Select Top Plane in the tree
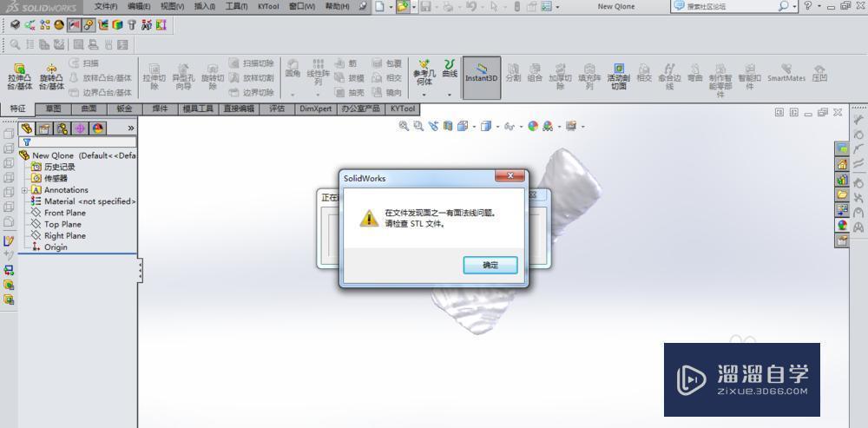 click(x=56, y=224)
